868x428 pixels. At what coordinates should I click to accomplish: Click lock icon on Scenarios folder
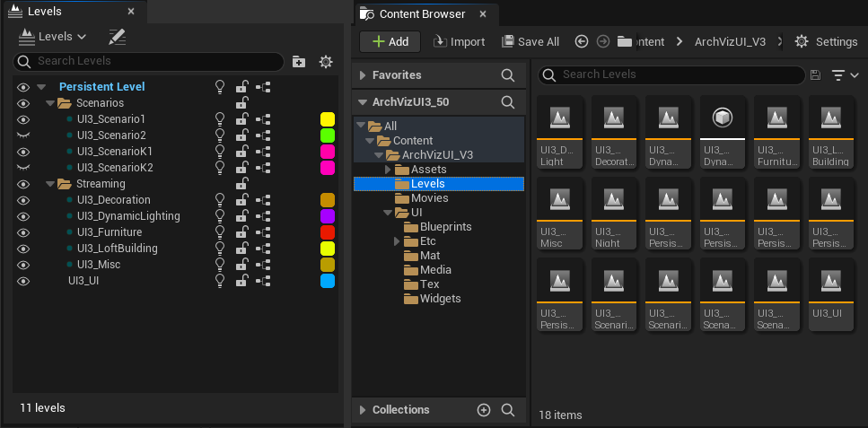241,103
